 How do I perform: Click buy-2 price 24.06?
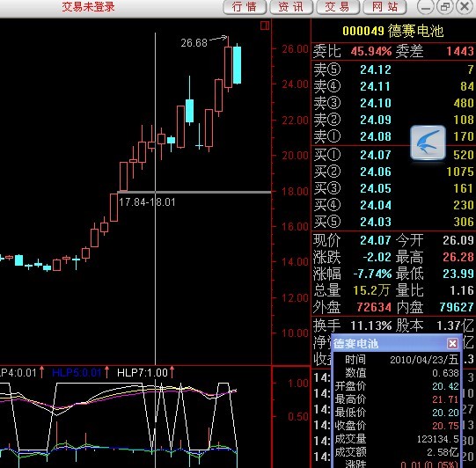click(x=376, y=172)
